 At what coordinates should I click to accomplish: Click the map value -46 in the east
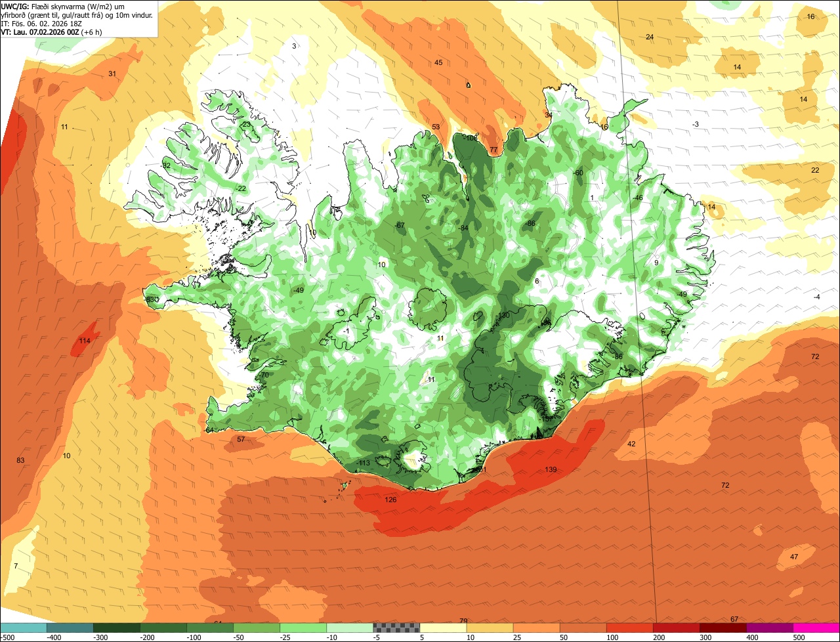[637, 198]
